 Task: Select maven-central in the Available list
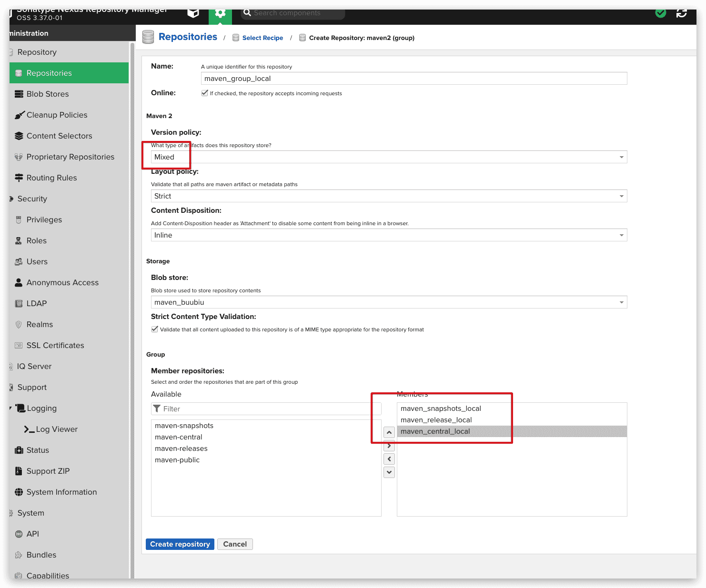[179, 437]
